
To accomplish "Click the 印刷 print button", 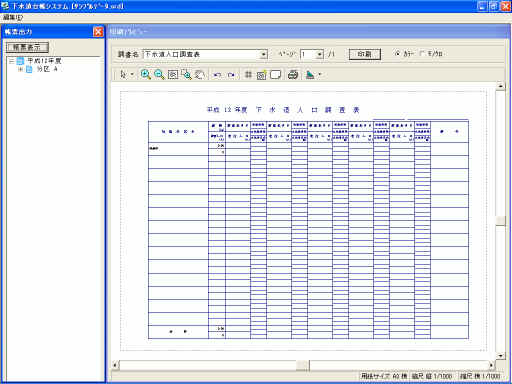I will point(365,54).
